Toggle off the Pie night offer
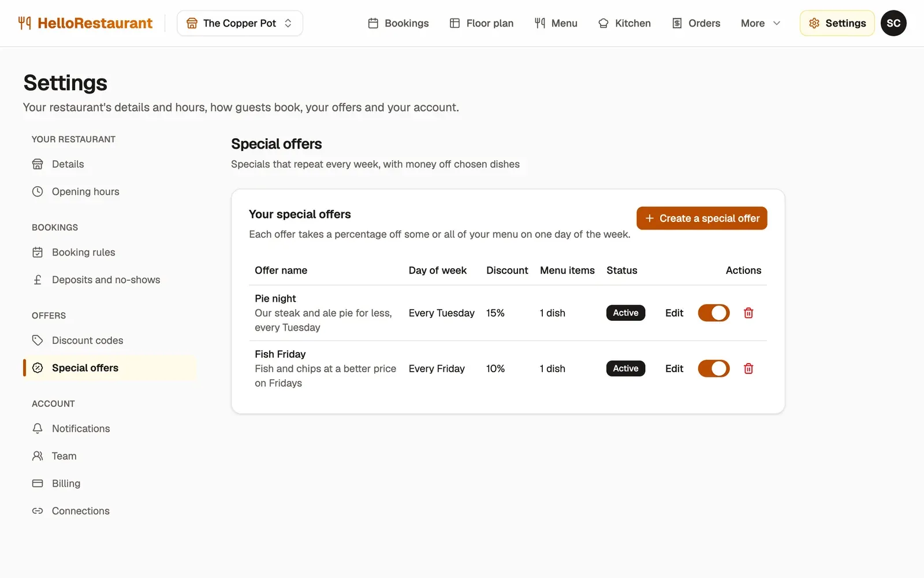924x578 pixels. coord(714,313)
